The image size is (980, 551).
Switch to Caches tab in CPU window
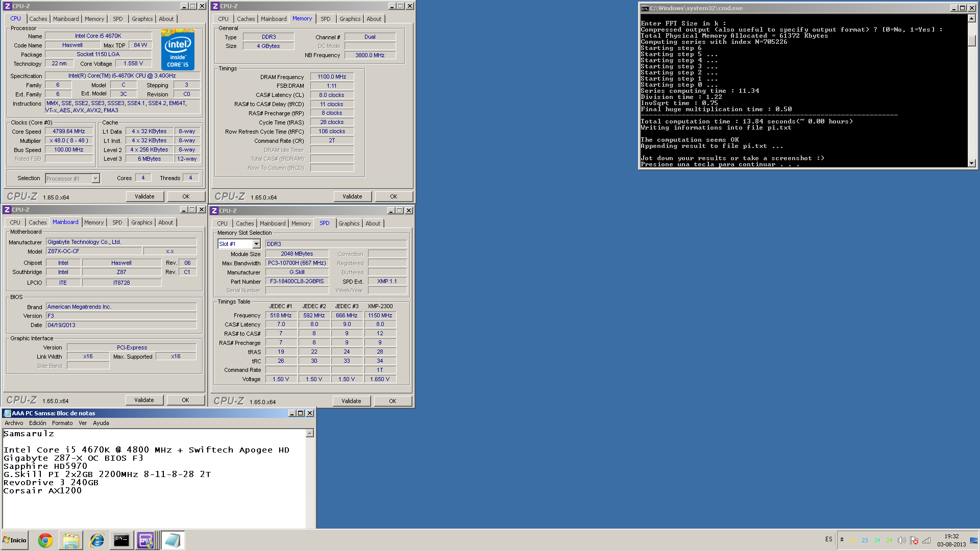[x=38, y=19]
